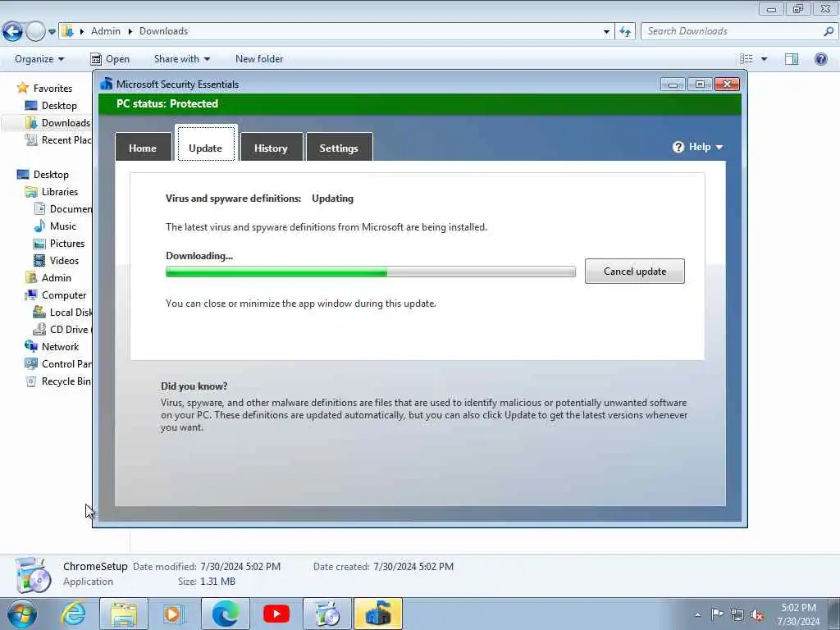The image size is (840, 630).
Task: Click the Explorer forward arrow button
Action: [x=35, y=32]
